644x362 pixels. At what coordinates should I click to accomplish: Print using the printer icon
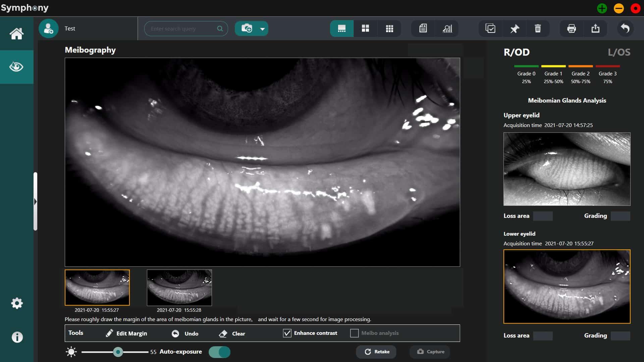572,28
